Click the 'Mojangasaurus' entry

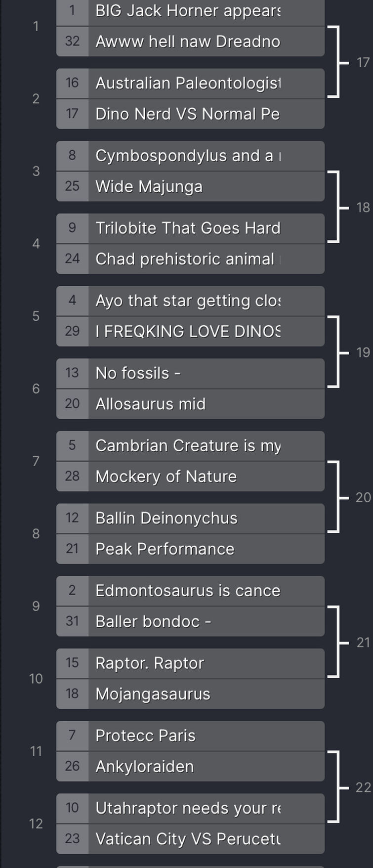click(190, 694)
